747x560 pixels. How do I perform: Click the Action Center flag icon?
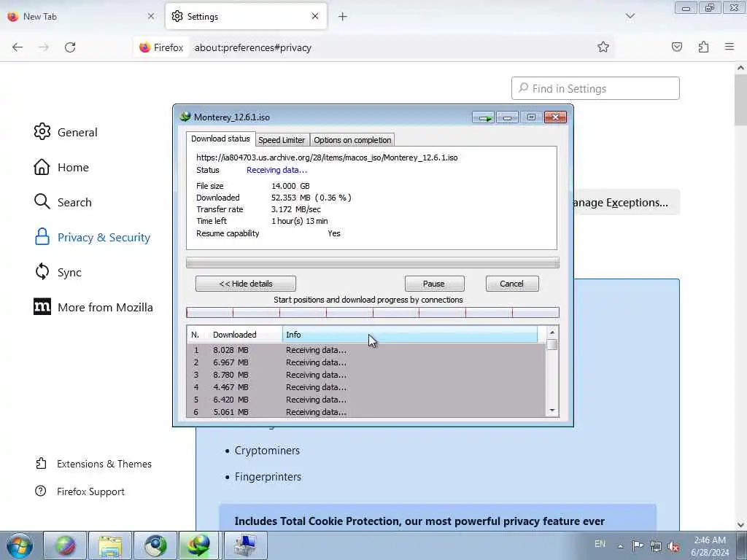click(x=638, y=545)
